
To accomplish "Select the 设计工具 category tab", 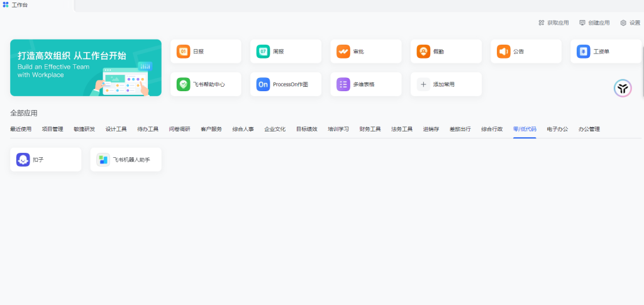I will [116, 130].
